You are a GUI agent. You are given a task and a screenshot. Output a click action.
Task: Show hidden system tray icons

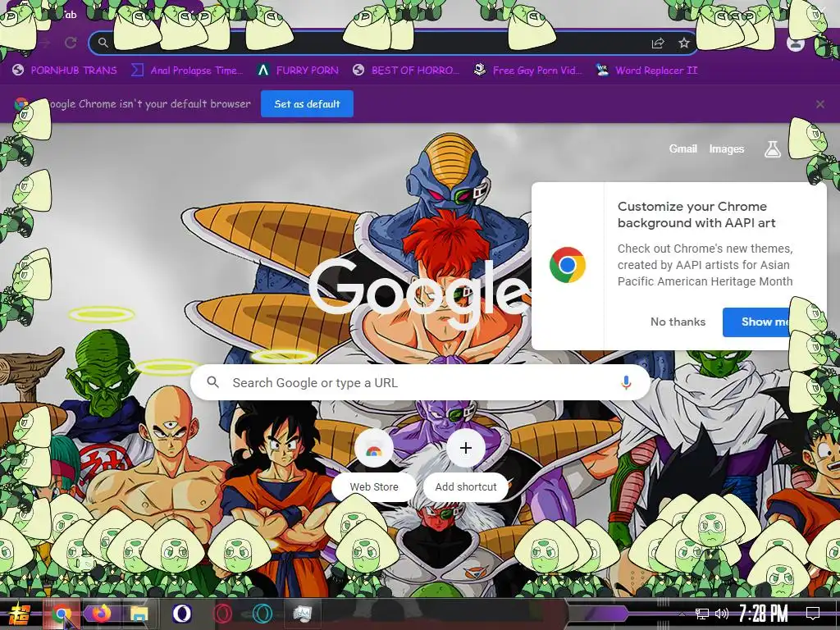(682, 614)
